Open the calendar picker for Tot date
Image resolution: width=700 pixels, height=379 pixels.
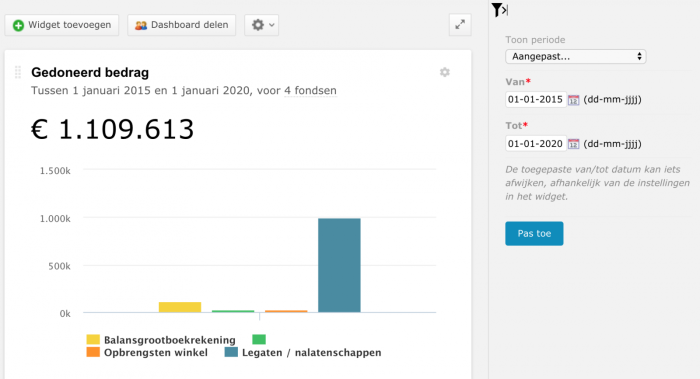[x=573, y=144]
